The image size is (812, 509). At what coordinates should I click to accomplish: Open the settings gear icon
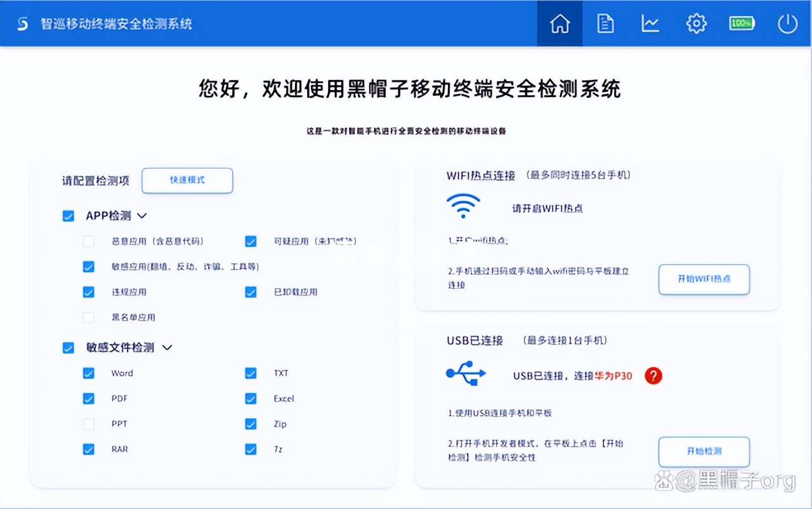(x=696, y=23)
